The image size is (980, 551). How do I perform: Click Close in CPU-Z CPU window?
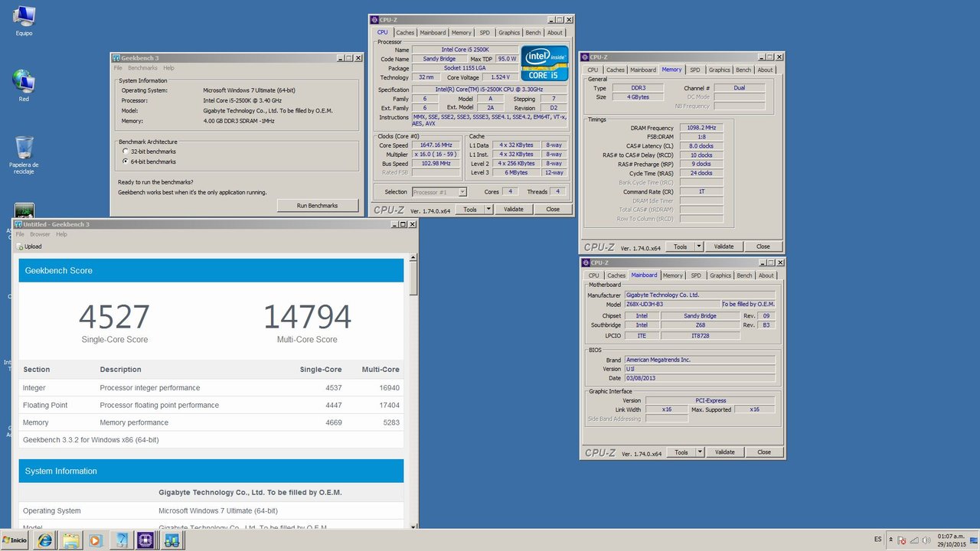tap(553, 209)
